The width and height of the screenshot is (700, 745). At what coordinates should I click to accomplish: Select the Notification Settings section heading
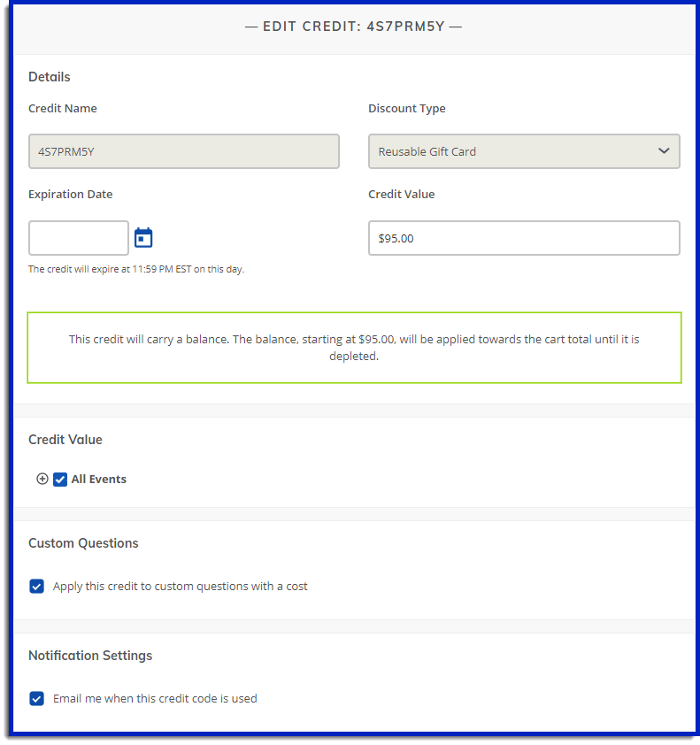(90, 656)
